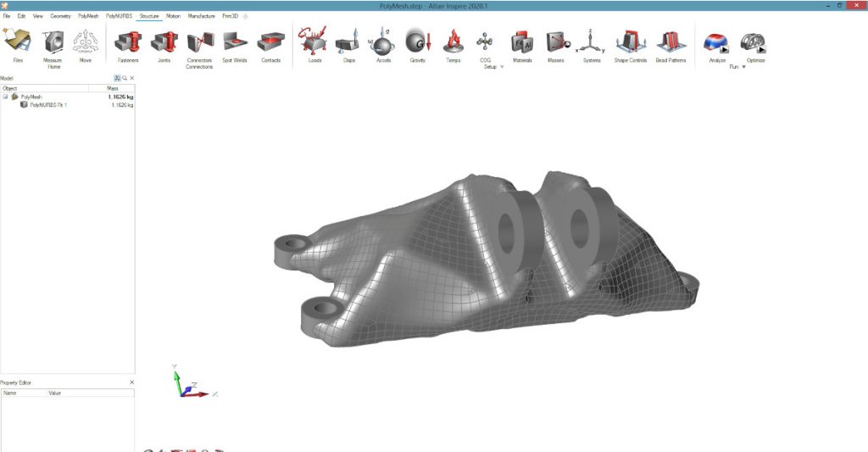Click the search icon in Model browser
Image resolution: width=868 pixels, height=452 pixels.
pyautogui.click(x=124, y=78)
